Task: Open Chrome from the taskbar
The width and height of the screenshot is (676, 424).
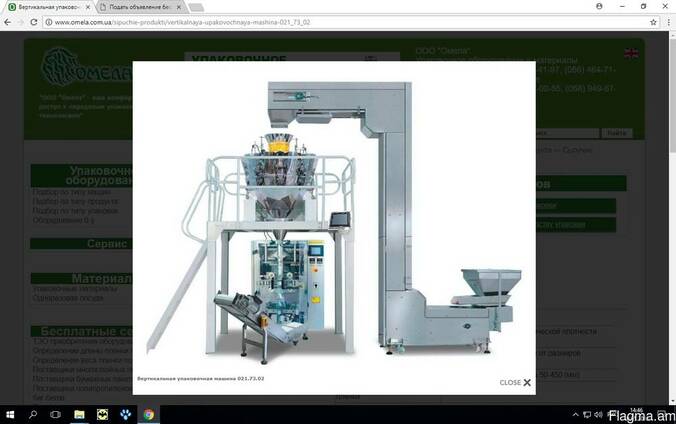Action: (x=149, y=415)
